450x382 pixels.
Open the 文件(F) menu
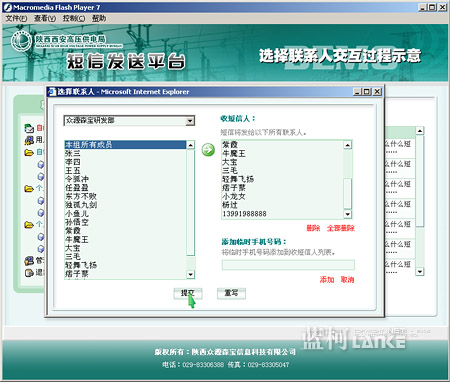point(16,18)
